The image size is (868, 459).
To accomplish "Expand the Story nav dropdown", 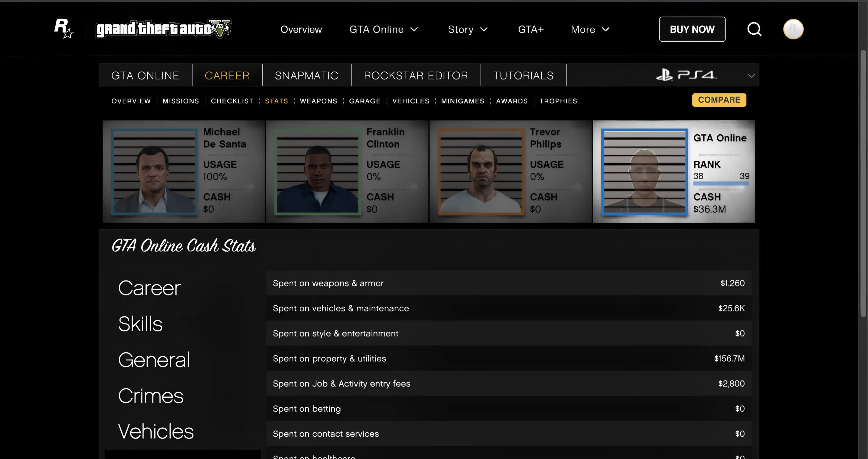I will [468, 29].
